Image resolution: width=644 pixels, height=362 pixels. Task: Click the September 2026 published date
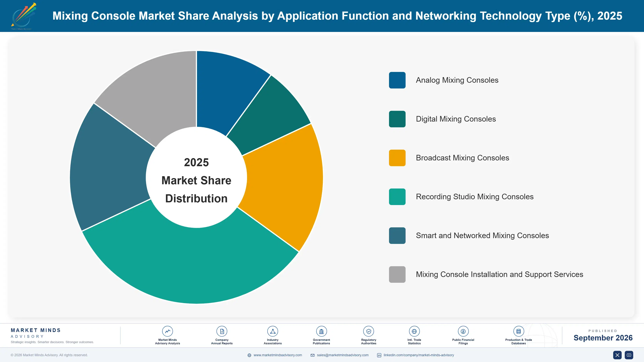coord(603,338)
